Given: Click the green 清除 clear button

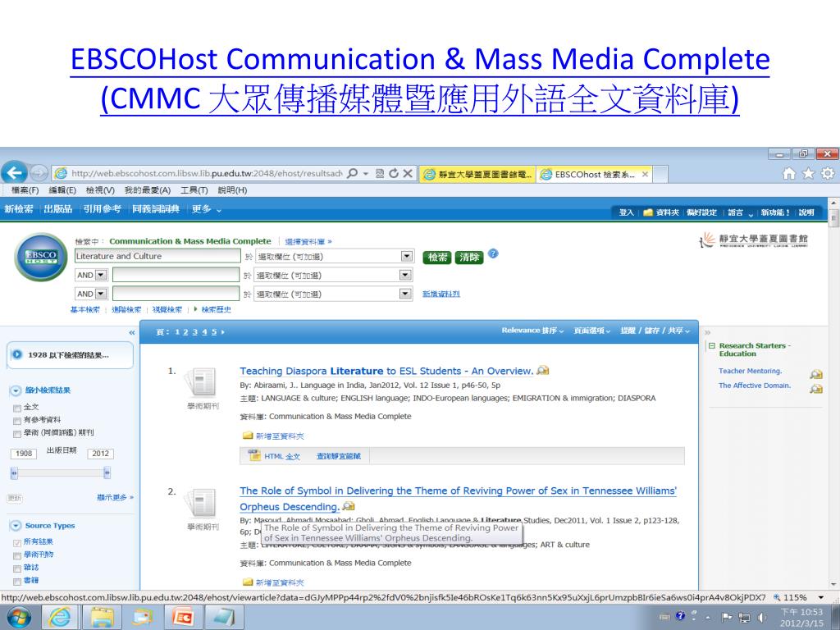Looking at the screenshot, I should [x=468, y=257].
